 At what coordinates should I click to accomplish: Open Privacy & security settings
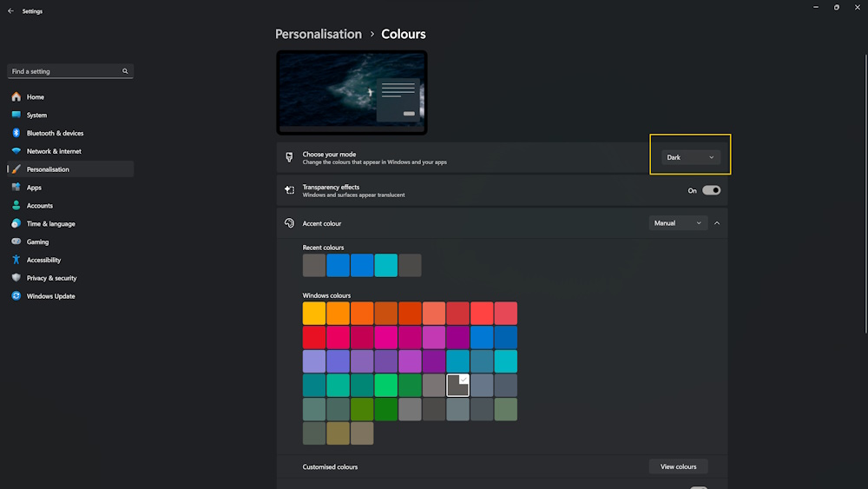70,277
